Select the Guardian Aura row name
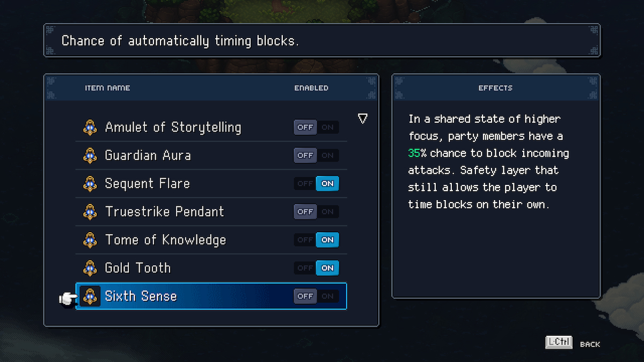The height and width of the screenshot is (362, 644). click(x=148, y=156)
